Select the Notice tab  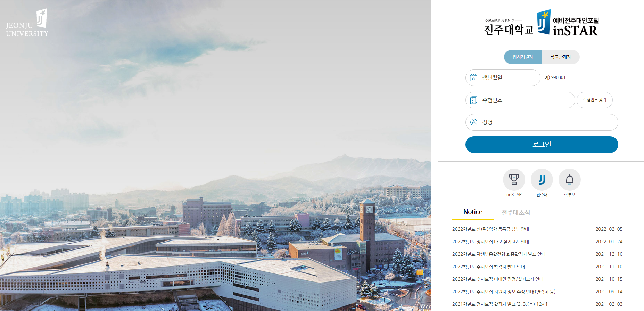coord(473,212)
